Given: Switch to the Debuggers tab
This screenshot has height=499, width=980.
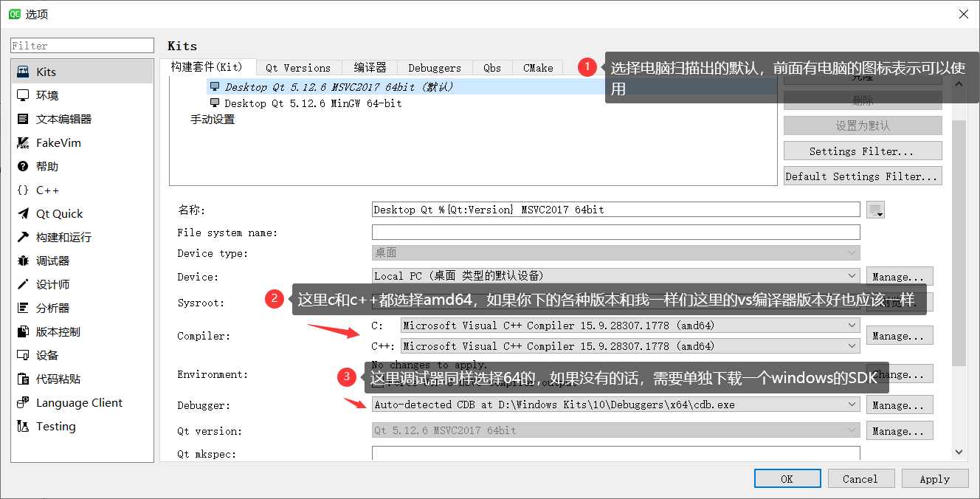Looking at the screenshot, I should 435,67.
